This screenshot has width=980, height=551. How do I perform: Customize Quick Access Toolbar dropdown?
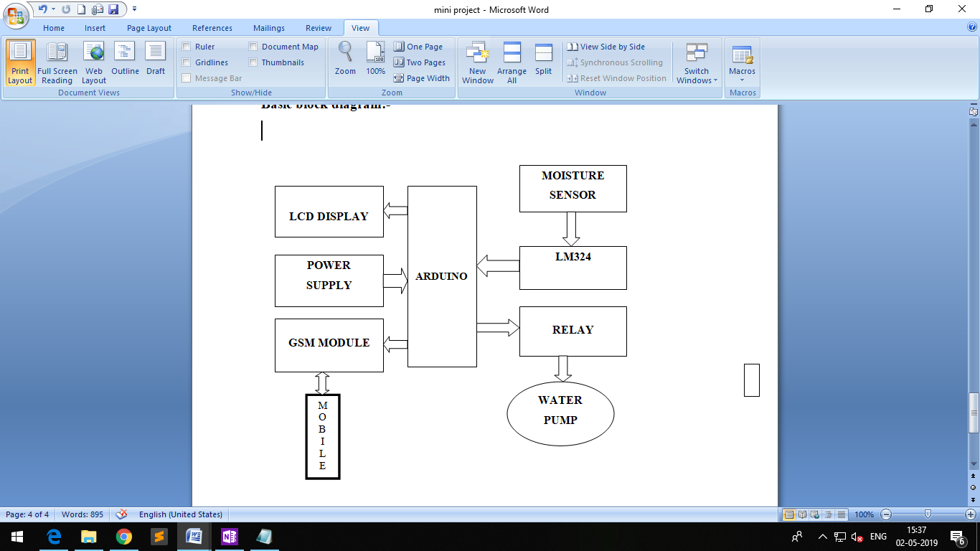click(x=134, y=9)
